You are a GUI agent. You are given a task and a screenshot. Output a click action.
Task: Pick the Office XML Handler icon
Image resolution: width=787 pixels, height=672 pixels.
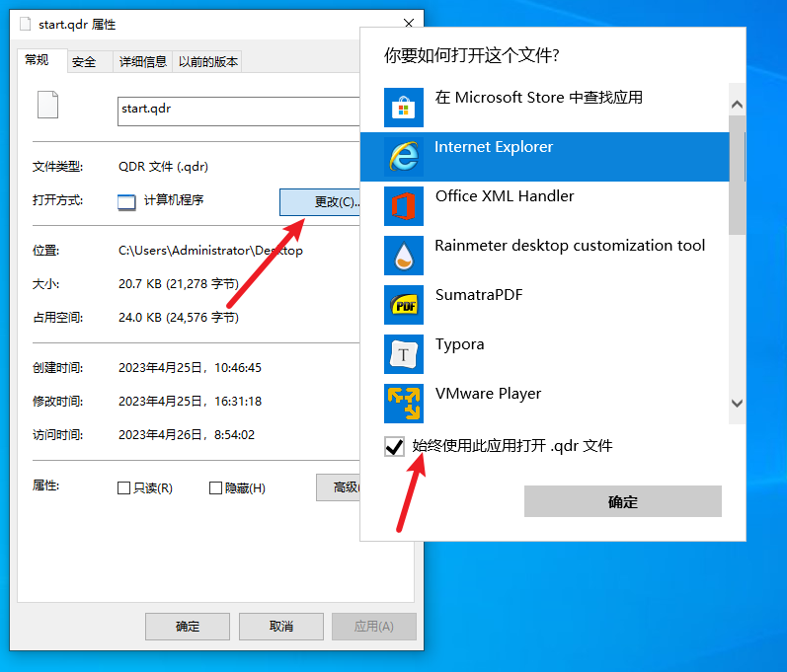coord(404,206)
